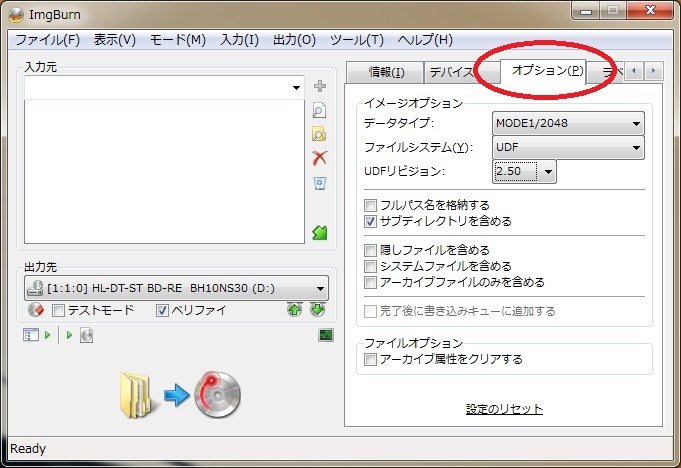Image resolution: width=681 pixels, height=468 pixels.
Task: Click the green down arrow eject tray icon
Action: pos(318,310)
